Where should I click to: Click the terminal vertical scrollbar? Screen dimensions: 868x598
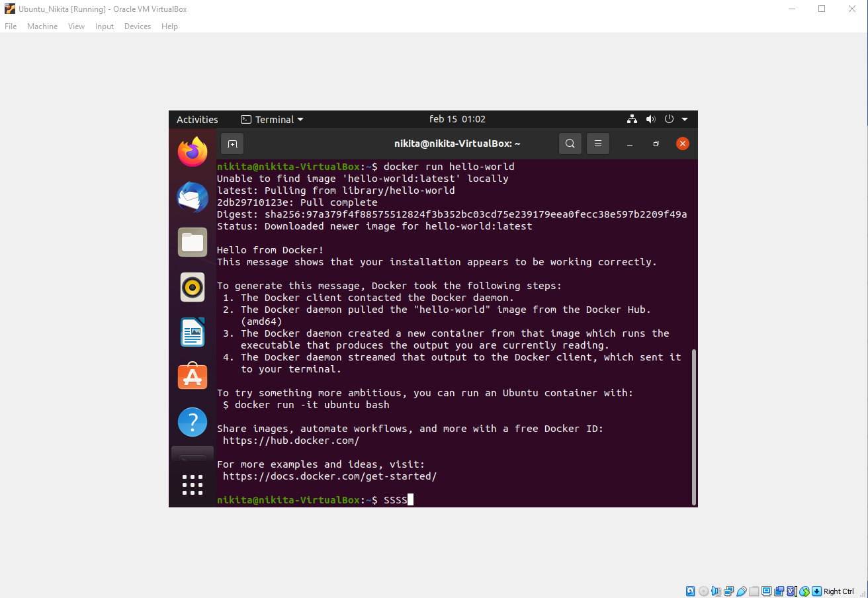[694, 427]
